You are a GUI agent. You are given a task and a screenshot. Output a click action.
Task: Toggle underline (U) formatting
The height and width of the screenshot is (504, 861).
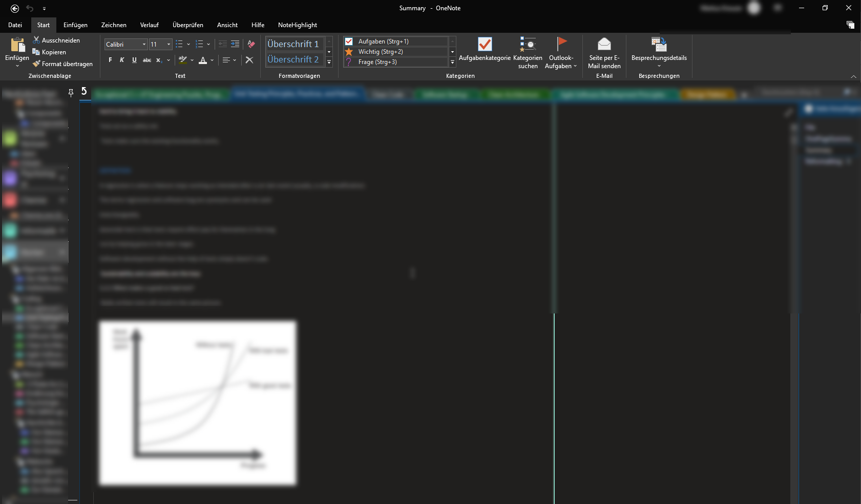tap(134, 60)
